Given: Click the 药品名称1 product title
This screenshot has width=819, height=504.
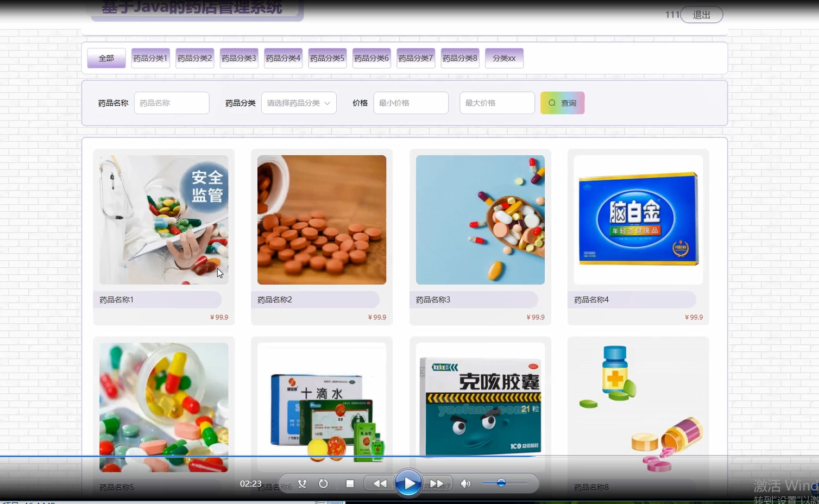Looking at the screenshot, I should (x=116, y=300).
